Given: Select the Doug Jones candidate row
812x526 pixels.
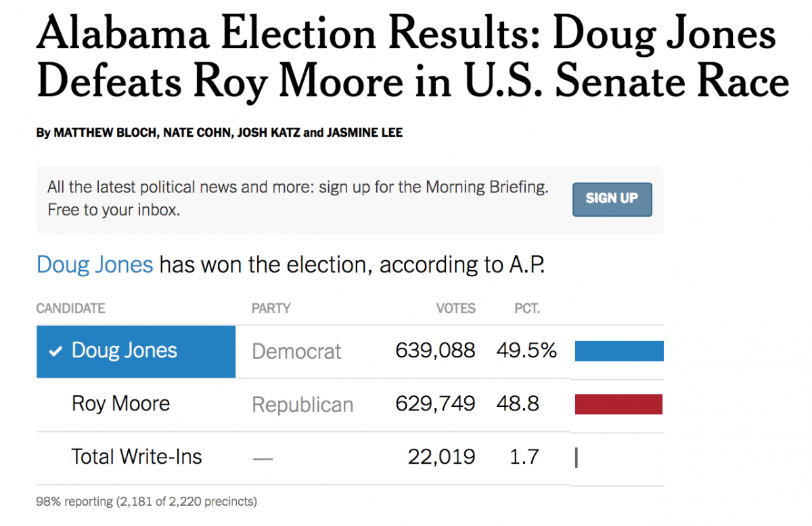Looking at the screenshot, I should (x=135, y=351).
